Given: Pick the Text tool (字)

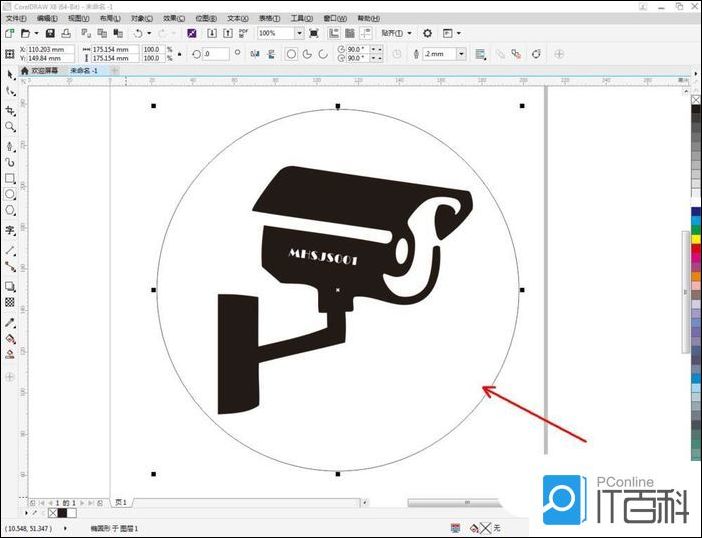Looking at the screenshot, I should (10, 230).
